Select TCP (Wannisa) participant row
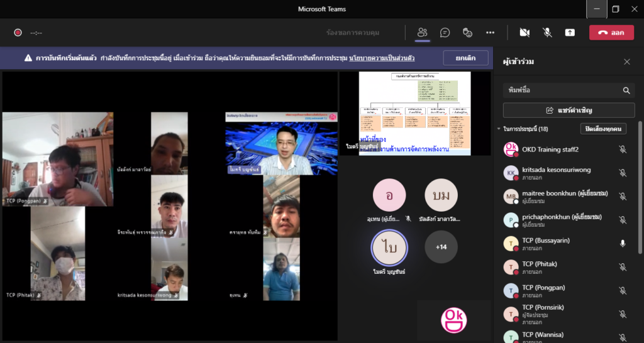The width and height of the screenshot is (644, 343). coord(567,337)
